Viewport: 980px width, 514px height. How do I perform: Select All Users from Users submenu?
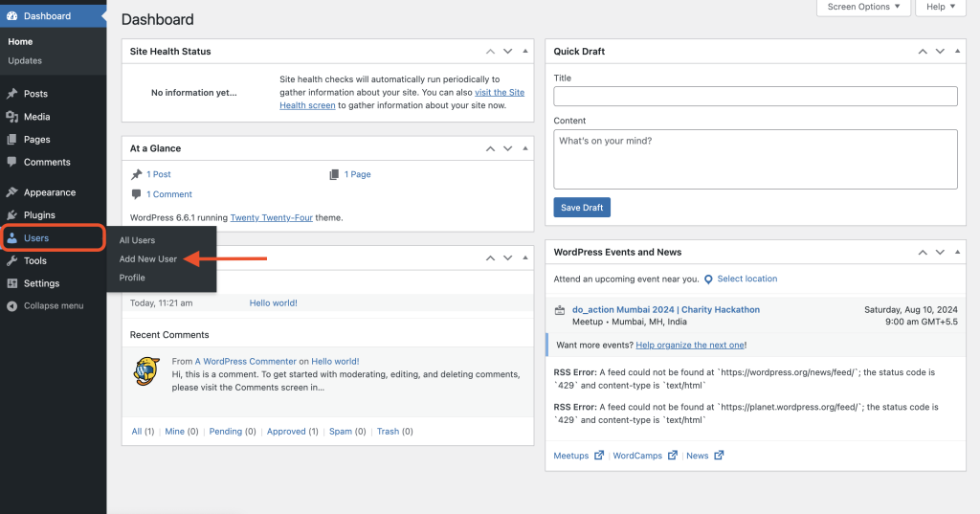pyautogui.click(x=138, y=240)
